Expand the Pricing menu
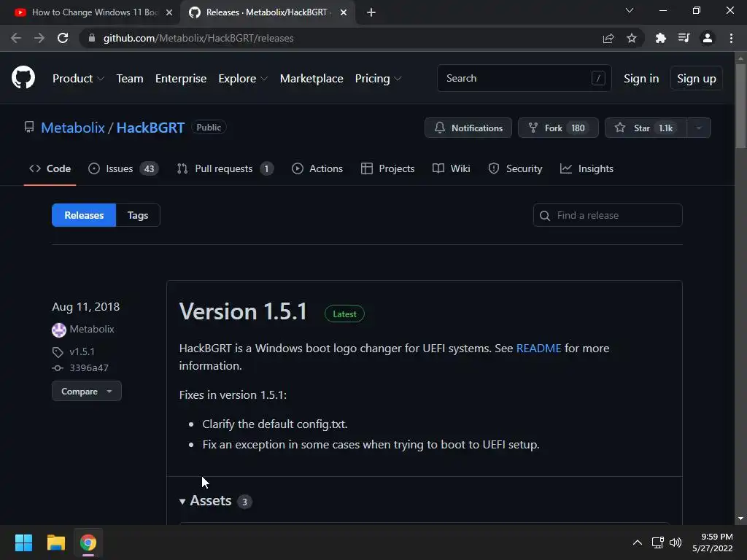747x560 pixels. [x=379, y=78]
